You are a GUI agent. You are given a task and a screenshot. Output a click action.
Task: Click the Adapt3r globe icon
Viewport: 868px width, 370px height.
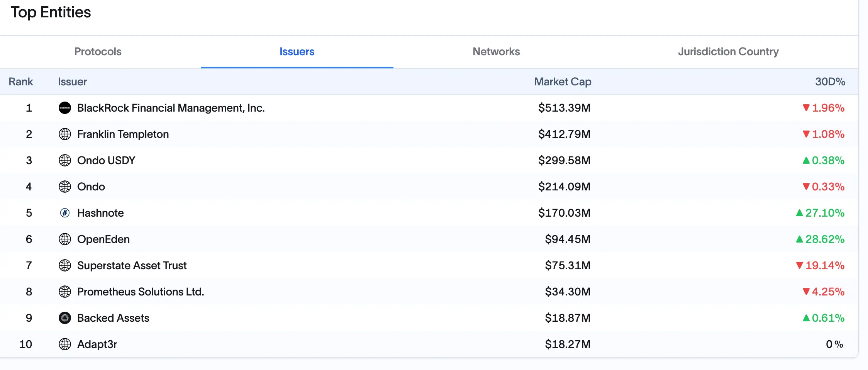click(65, 344)
